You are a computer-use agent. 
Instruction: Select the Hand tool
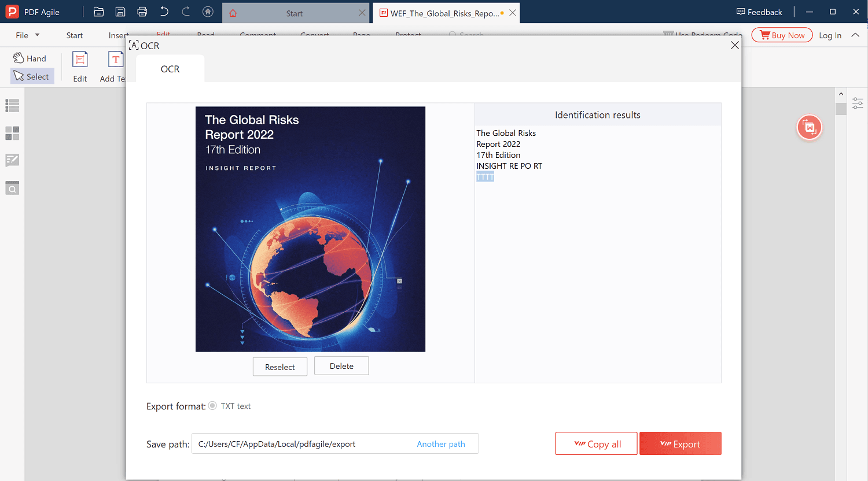coord(30,58)
